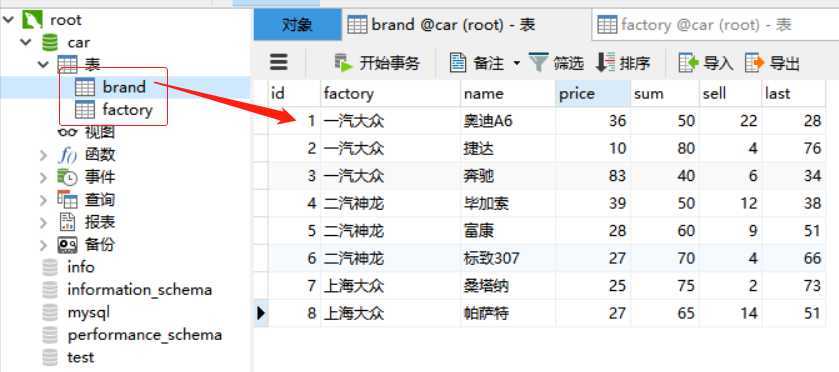Switch to the 对象 objects tab
This screenshot has width=839, height=372.
tap(298, 25)
